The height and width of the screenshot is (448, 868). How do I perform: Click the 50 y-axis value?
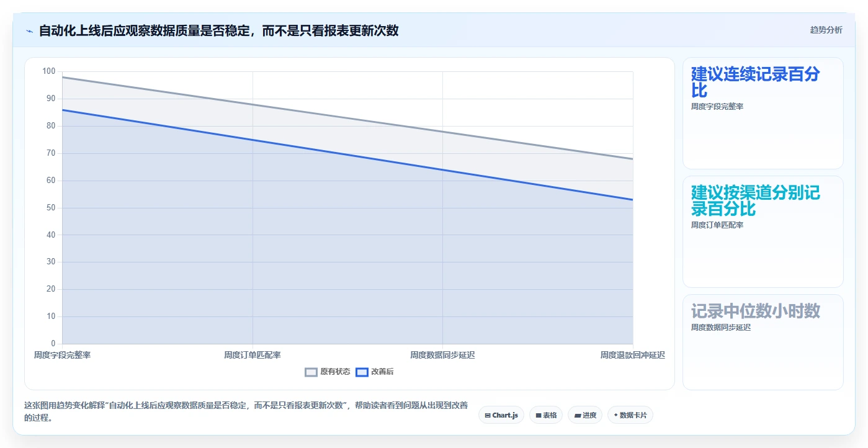(51, 208)
